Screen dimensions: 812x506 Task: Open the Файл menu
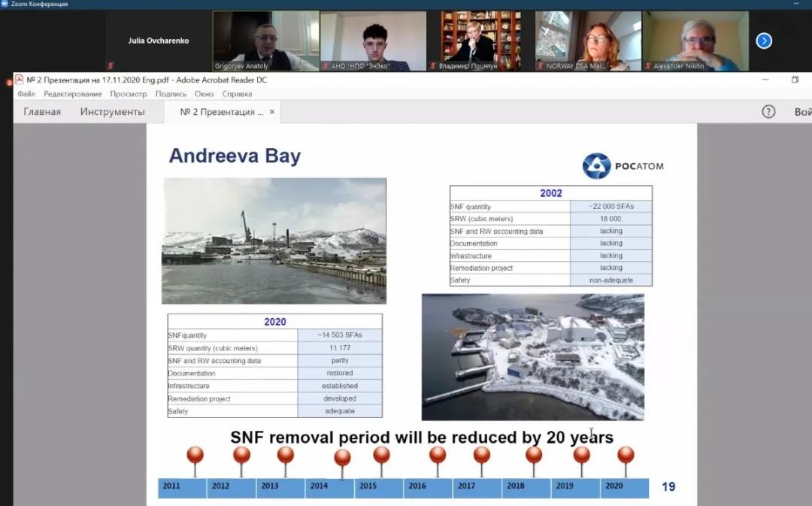click(x=26, y=94)
